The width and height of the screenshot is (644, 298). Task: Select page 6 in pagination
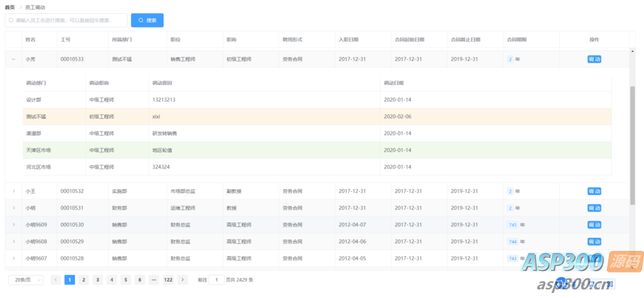click(x=139, y=280)
